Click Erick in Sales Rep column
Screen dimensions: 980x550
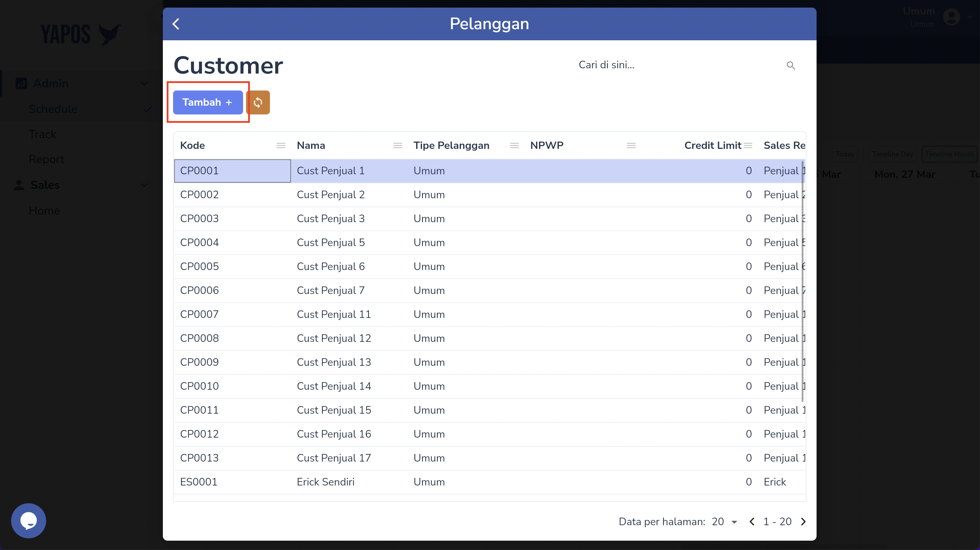[x=775, y=482]
